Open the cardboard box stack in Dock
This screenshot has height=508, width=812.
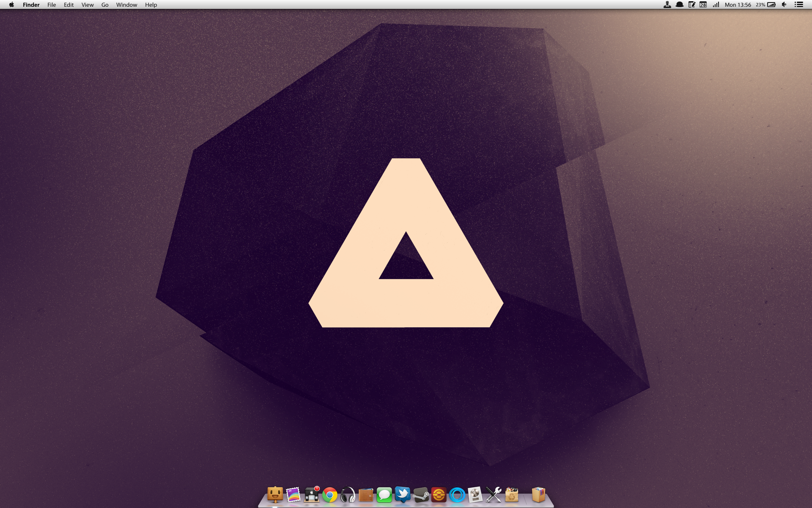[x=538, y=494]
